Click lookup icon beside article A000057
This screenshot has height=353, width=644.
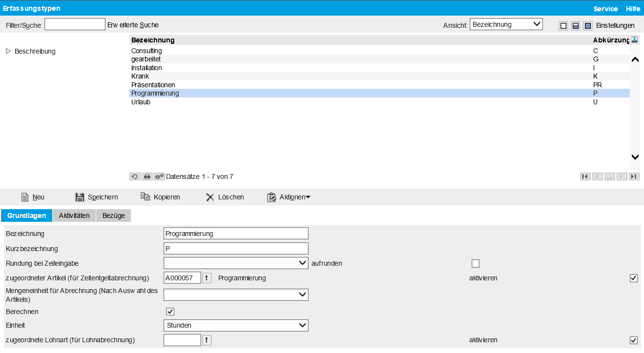207,278
